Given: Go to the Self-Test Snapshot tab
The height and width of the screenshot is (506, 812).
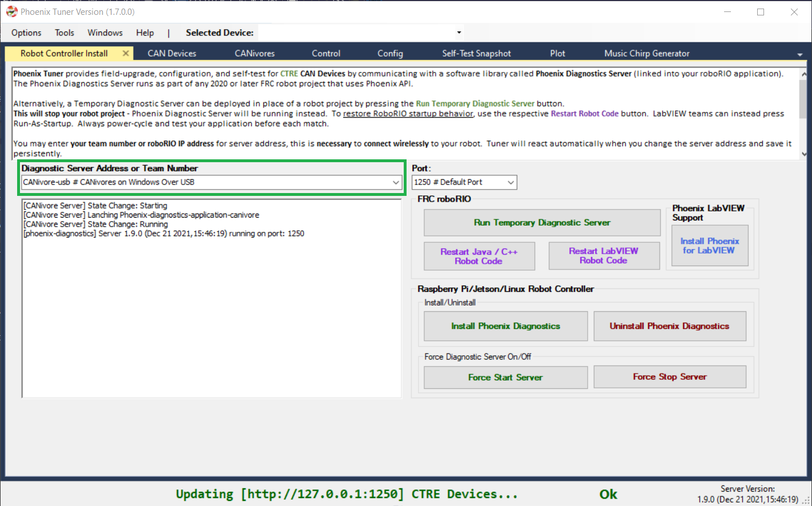Looking at the screenshot, I should click(x=476, y=53).
